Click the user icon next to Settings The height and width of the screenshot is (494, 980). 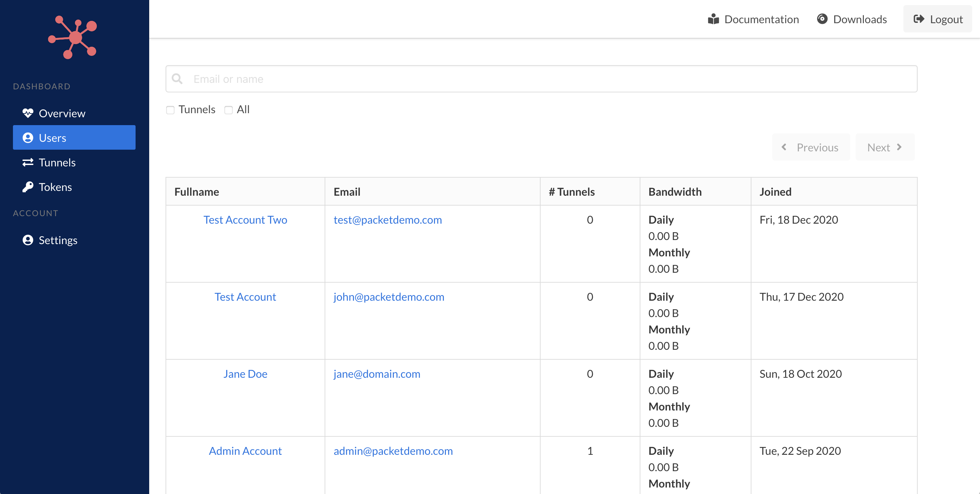[x=28, y=240]
